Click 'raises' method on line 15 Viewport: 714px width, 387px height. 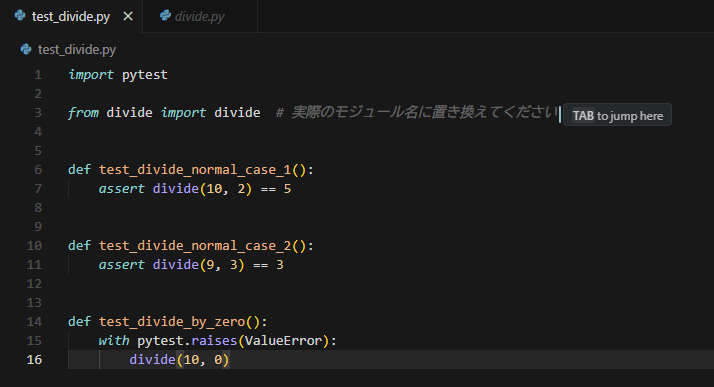(x=214, y=341)
